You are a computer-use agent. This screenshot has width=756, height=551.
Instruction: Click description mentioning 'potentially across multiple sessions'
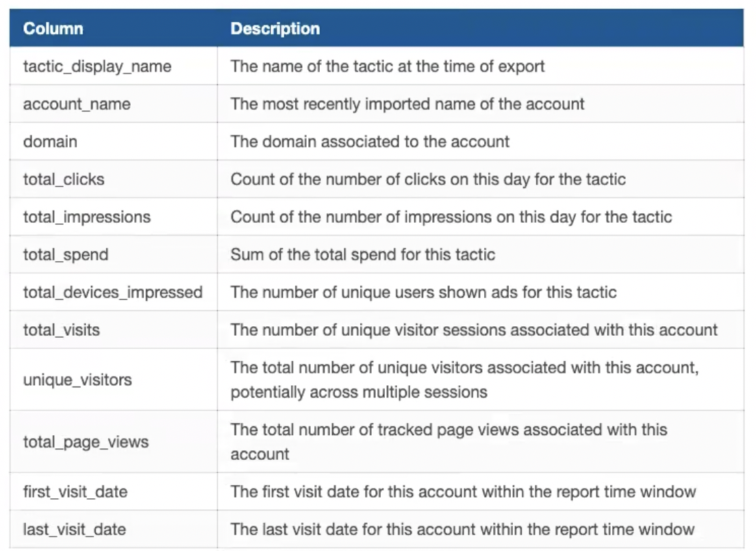[x=465, y=380]
